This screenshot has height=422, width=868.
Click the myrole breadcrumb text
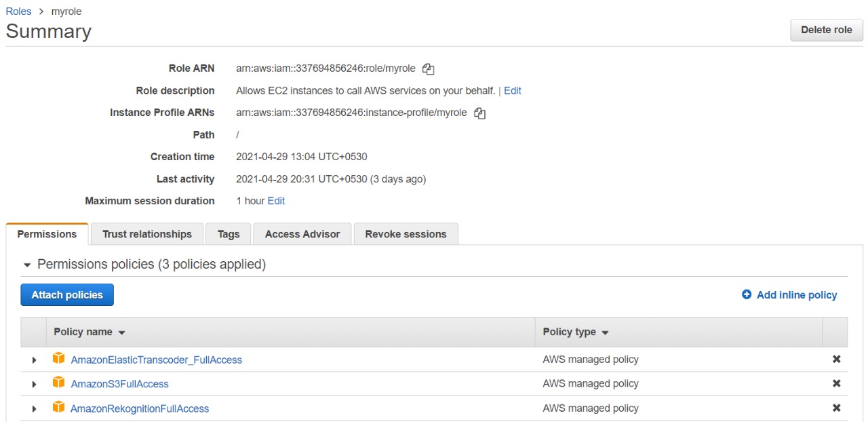(x=66, y=12)
